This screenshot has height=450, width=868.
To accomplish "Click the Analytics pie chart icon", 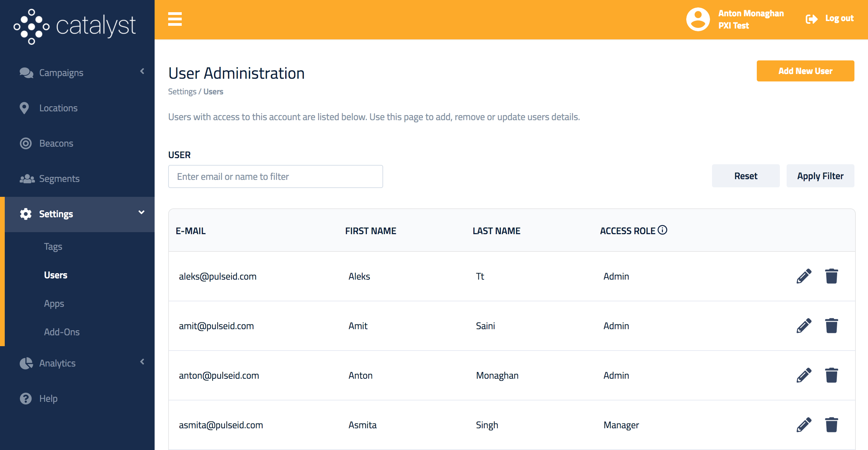I will [26, 363].
